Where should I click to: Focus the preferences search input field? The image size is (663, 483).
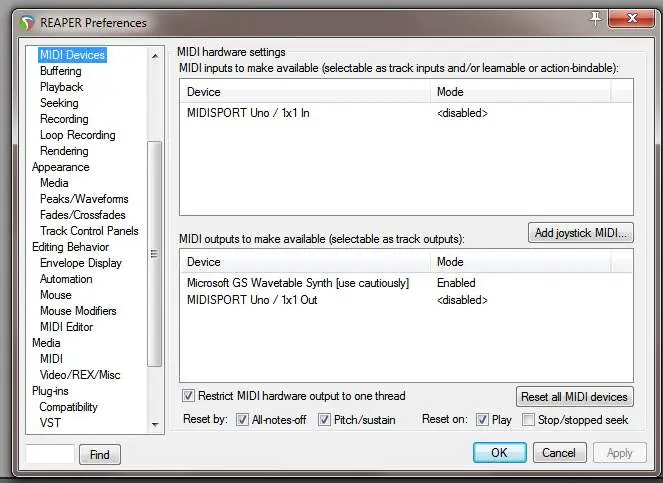tap(50, 454)
